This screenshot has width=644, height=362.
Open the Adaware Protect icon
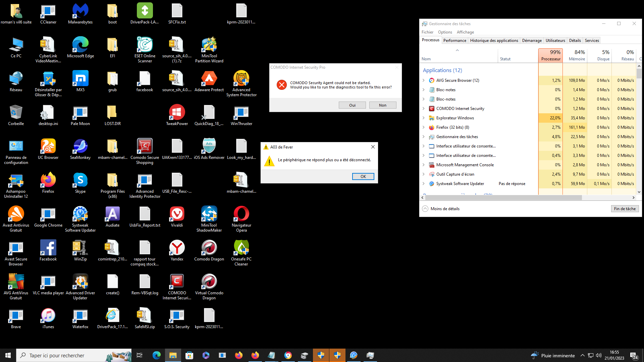coord(209,81)
